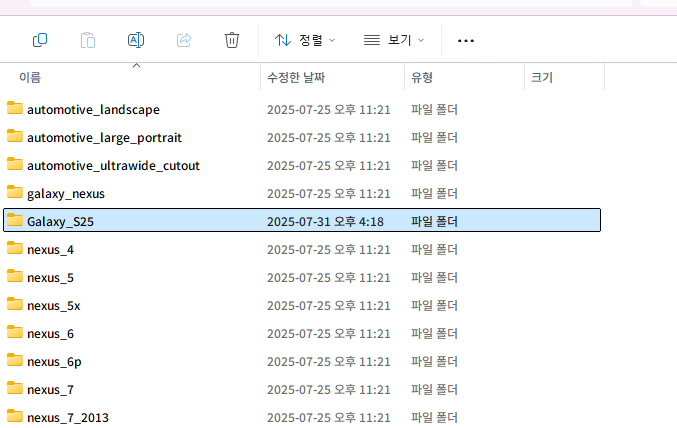The image size is (677, 428).
Task: Click 파일 폴더 type in automotive_large_portrait row
Action: click(x=434, y=138)
